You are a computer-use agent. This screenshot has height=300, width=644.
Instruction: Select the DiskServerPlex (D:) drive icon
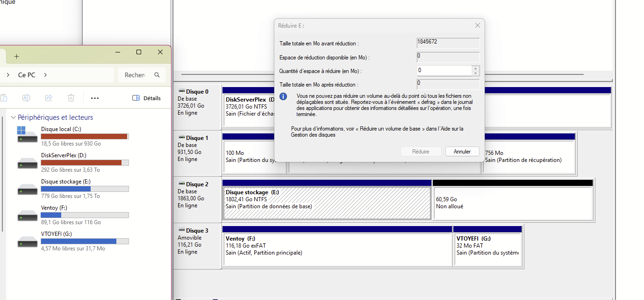27,162
